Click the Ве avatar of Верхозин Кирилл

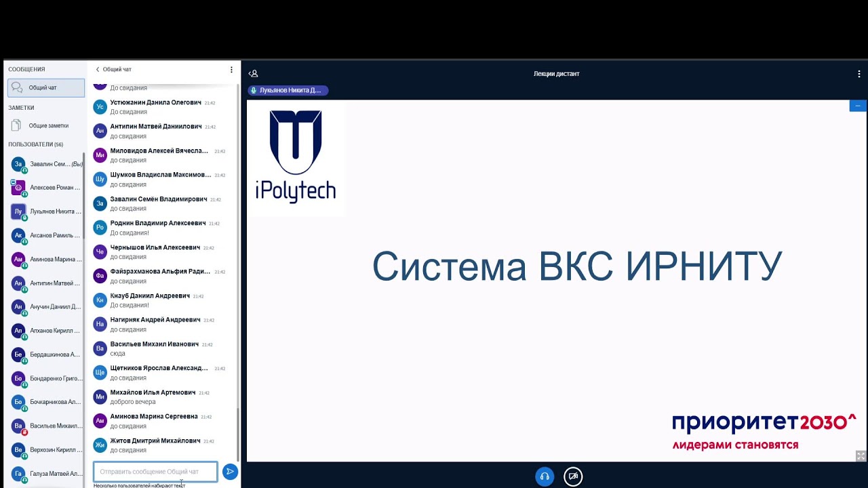18,449
